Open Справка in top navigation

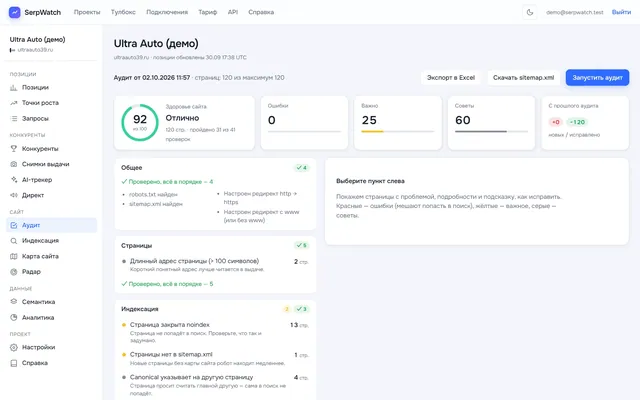tap(261, 12)
